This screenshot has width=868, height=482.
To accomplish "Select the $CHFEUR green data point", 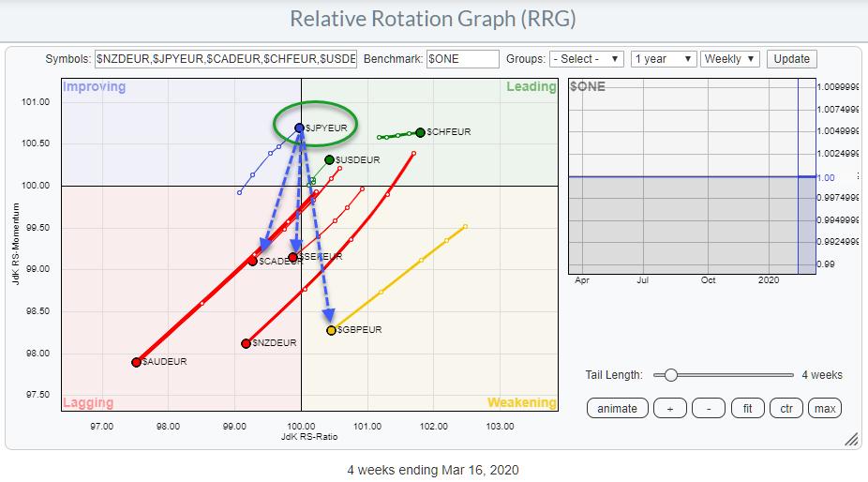I will point(420,132).
